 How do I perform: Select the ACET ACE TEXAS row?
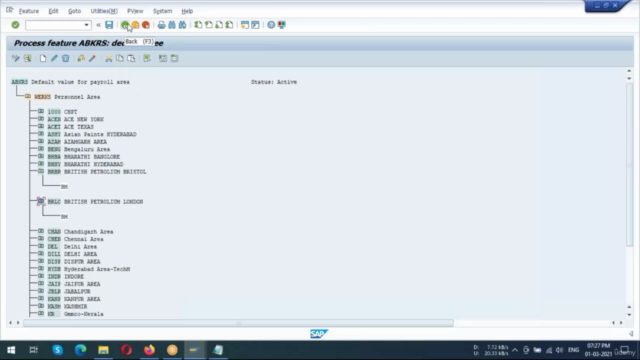click(x=71, y=127)
